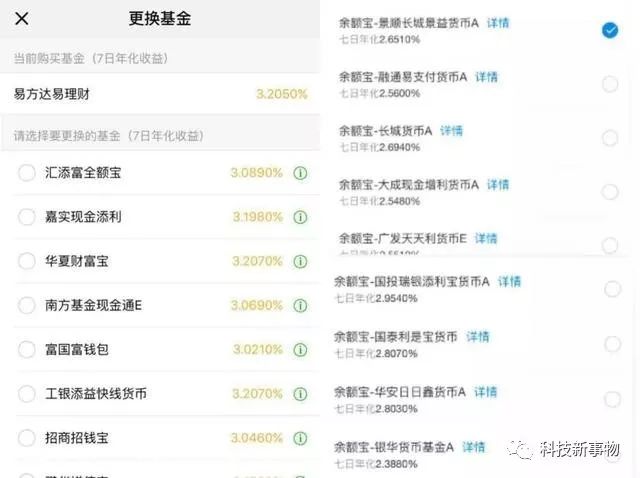Select radio for 余额宝-国投瑞银添利宝货币A
This screenshot has height=478, width=640.
(x=613, y=289)
